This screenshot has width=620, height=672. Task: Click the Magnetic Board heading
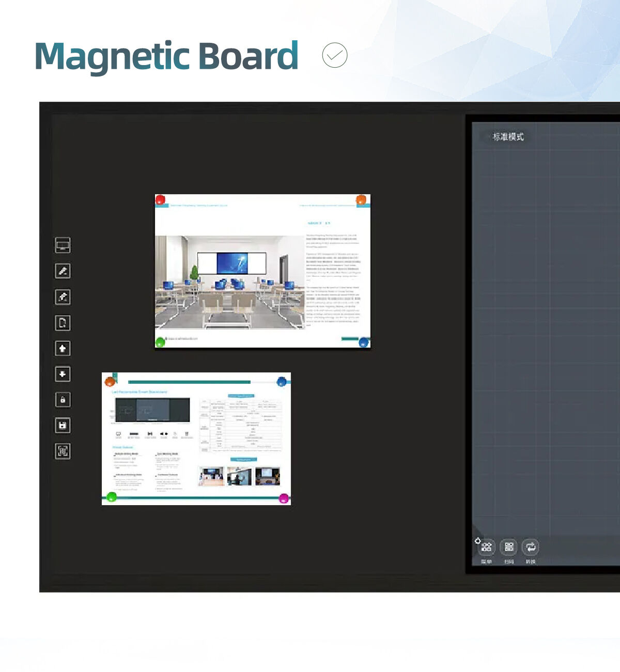(x=166, y=56)
